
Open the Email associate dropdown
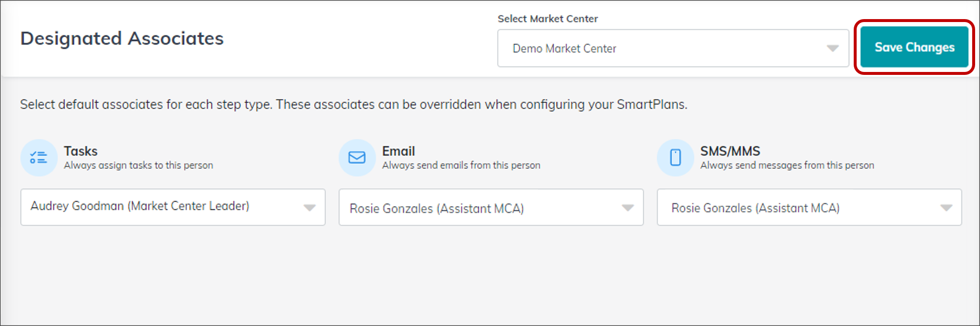(491, 207)
